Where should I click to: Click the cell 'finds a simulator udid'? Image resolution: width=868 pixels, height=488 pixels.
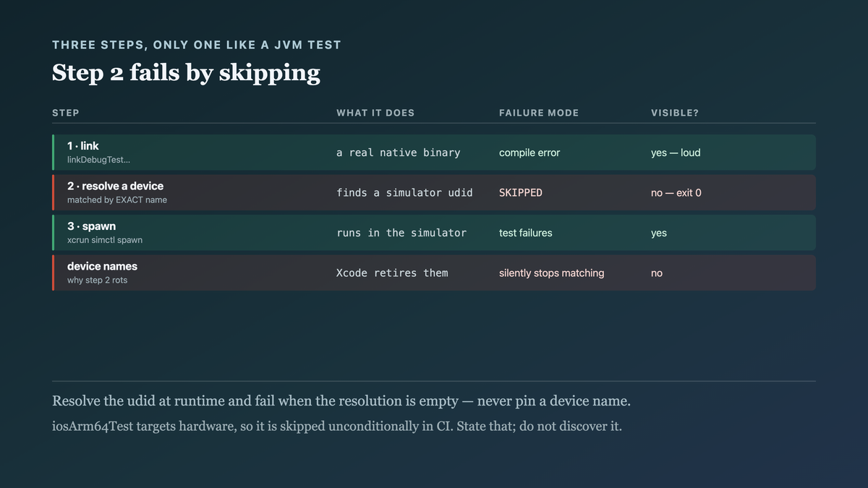[404, 193]
